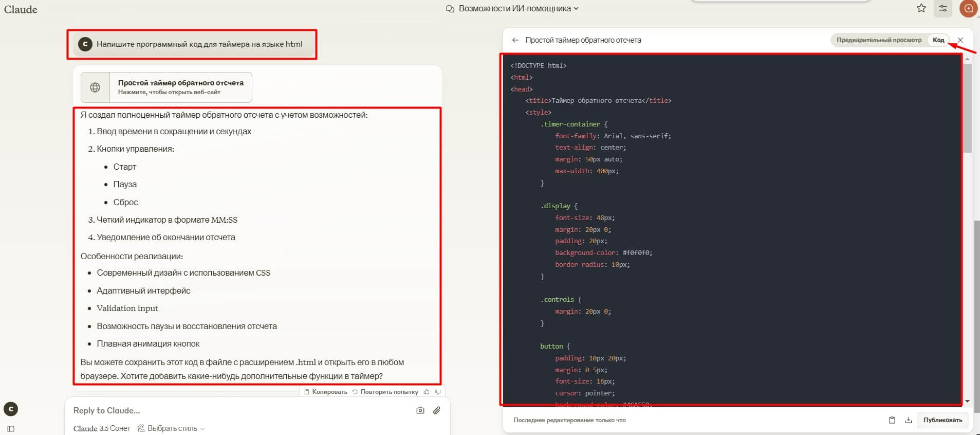Viewport: 980px width, 435px height.
Task: Go back using the artifact panel arrow
Action: point(515,40)
